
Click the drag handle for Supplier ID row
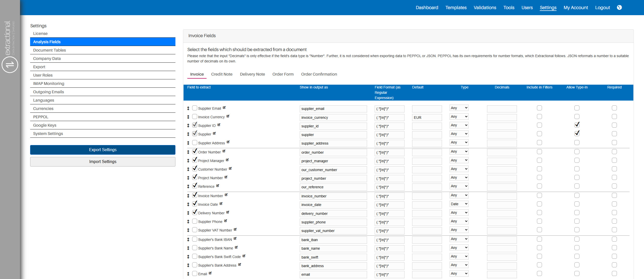(188, 126)
